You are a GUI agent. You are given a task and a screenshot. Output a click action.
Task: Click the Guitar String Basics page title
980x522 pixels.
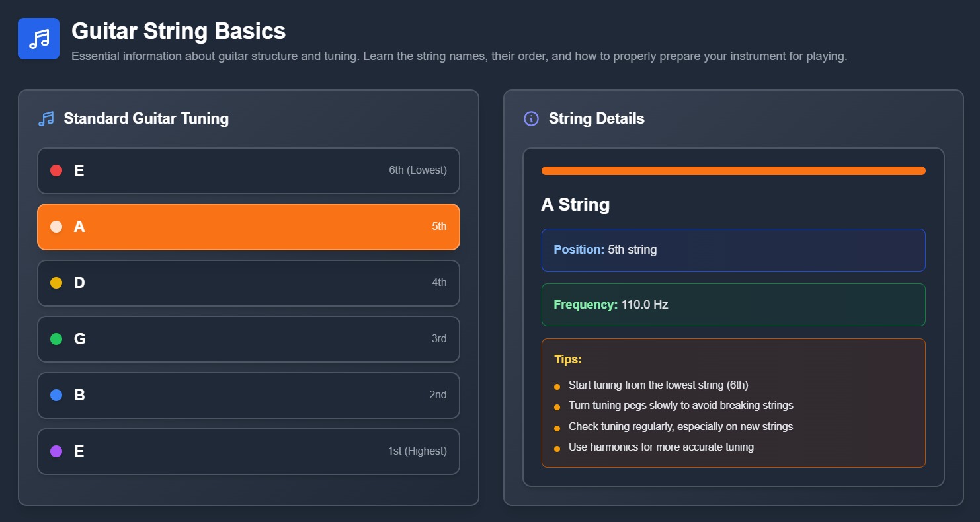(179, 31)
